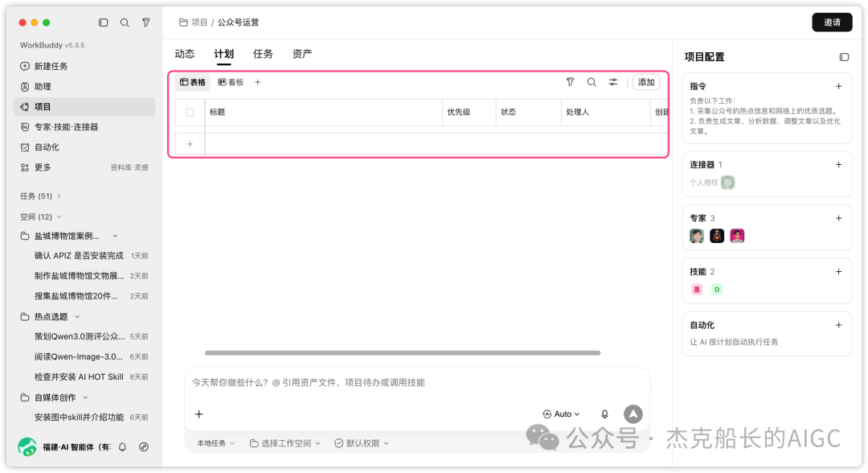Open the Auto model dropdown
Image resolution: width=868 pixels, height=473 pixels.
click(561, 413)
